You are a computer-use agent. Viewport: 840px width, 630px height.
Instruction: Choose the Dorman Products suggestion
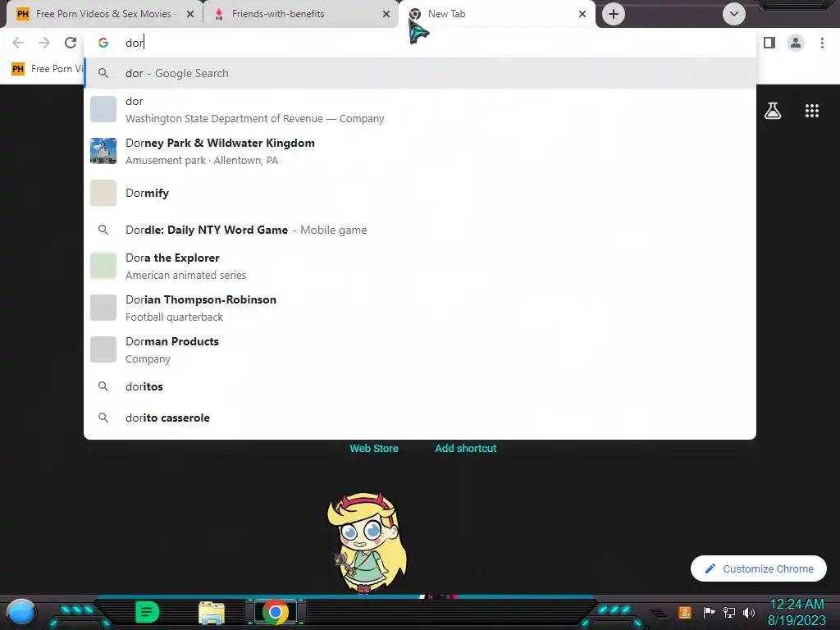pyautogui.click(x=420, y=349)
